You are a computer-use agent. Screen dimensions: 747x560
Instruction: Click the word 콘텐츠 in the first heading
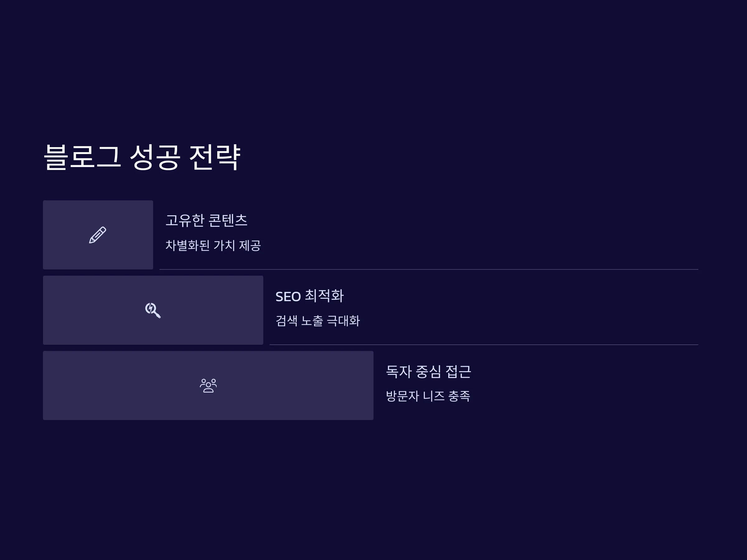coord(228,220)
